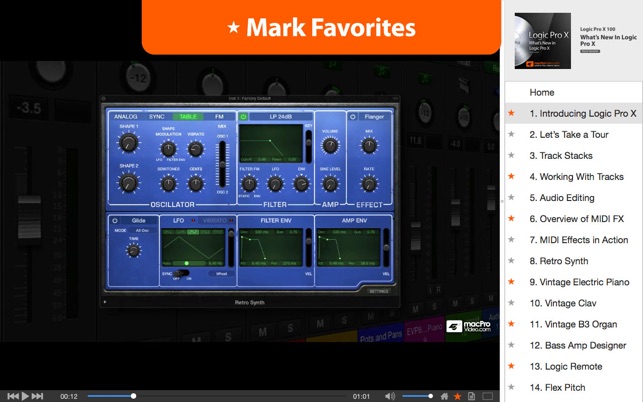The width and height of the screenshot is (643, 402).
Task: Play the current video
Action: 25,396
